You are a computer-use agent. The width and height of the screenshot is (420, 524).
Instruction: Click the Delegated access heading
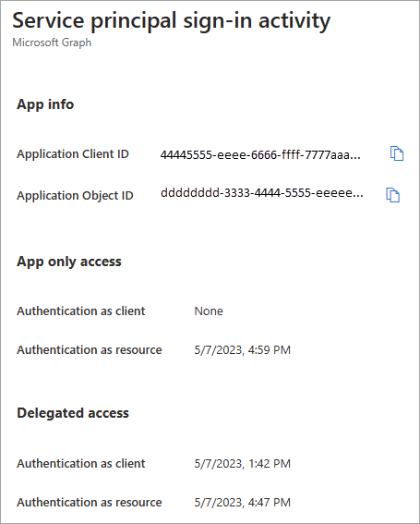point(73,413)
